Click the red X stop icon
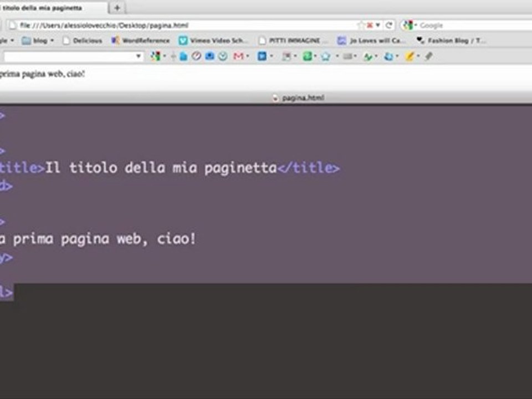Image resolution: width=532 pixels, height=399 pixels. (x=370, y=25)
